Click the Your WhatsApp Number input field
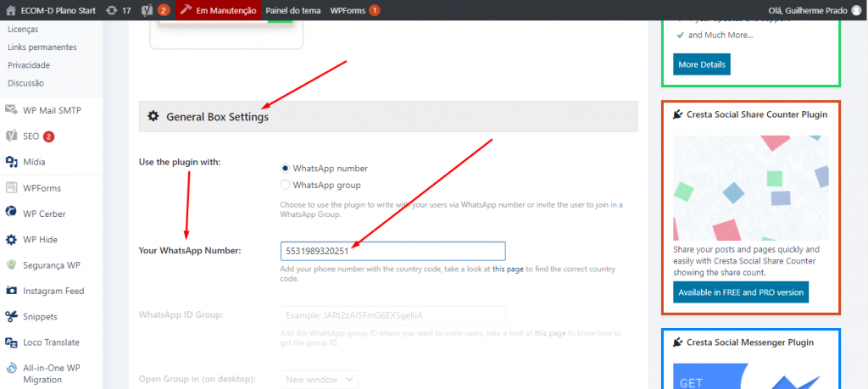 coord(393,251)
